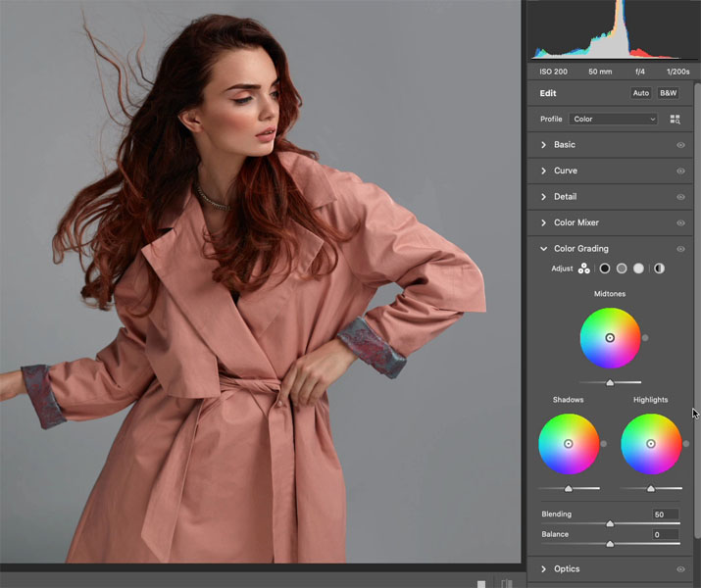
Task: Toggle visibility of Color Mixer edits
Action: [680, 223]
